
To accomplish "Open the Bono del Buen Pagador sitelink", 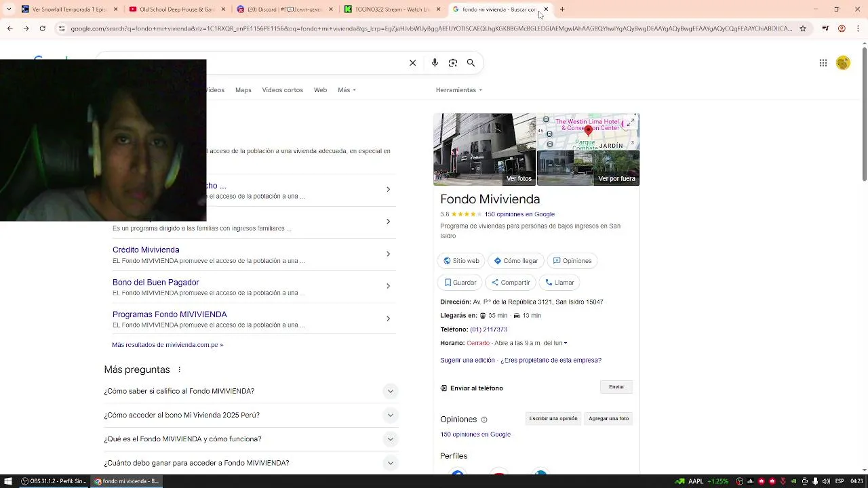I will click(x=156, y=282).
